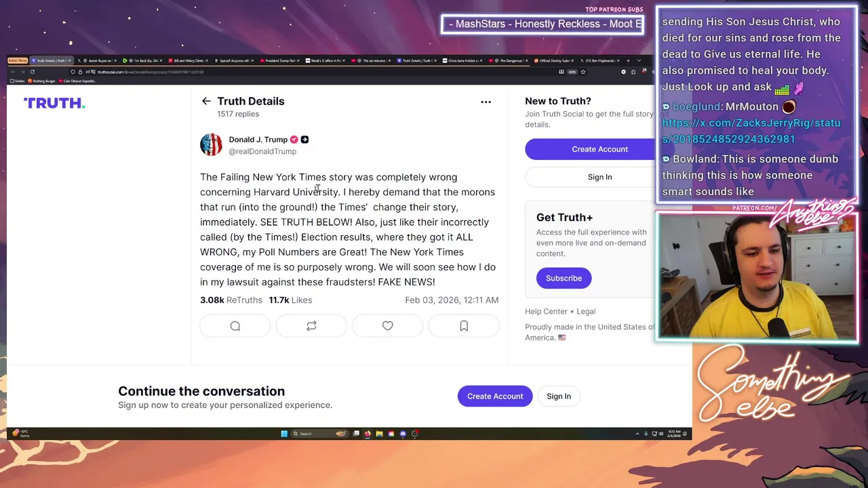This screenshot has width=868, height=488.
Task: View the 3.08k ReTruths list
Action: pyautogui.click(x=231, y=300)
